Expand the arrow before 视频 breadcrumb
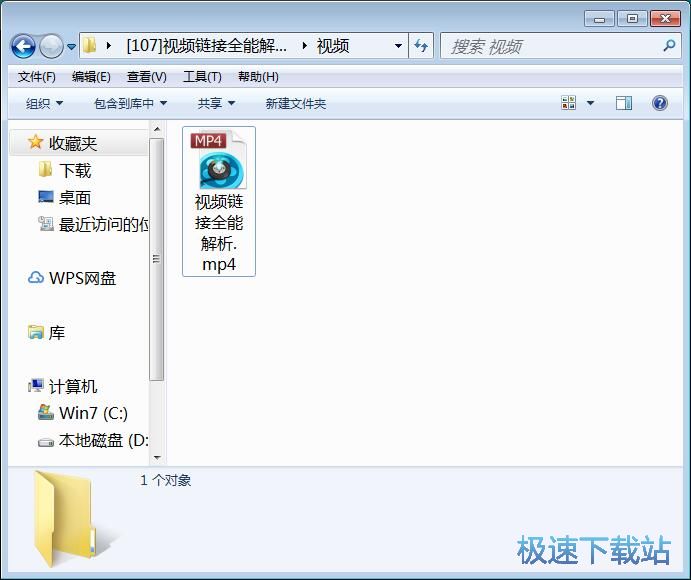691x580 pixels. (304, 45)
